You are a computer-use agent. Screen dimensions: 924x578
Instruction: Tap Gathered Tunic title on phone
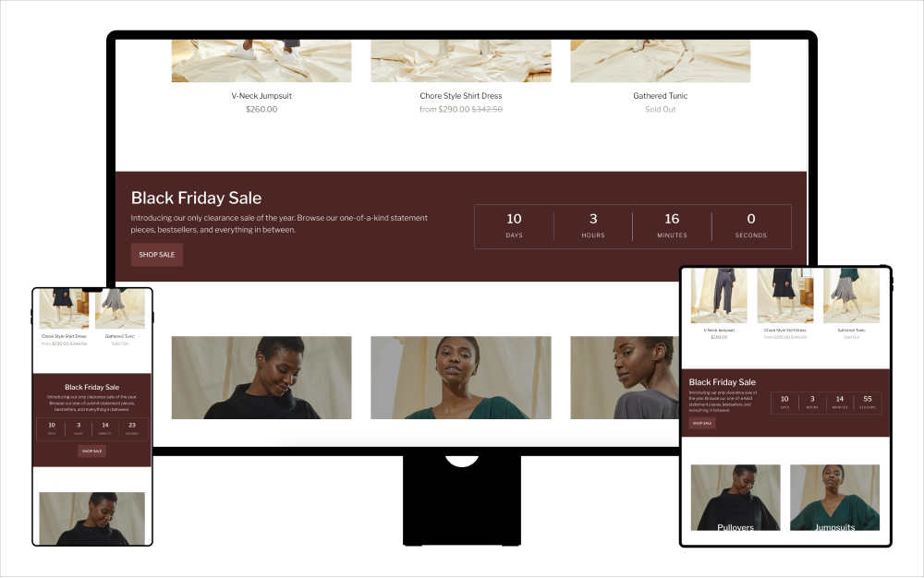coord(120,336)
